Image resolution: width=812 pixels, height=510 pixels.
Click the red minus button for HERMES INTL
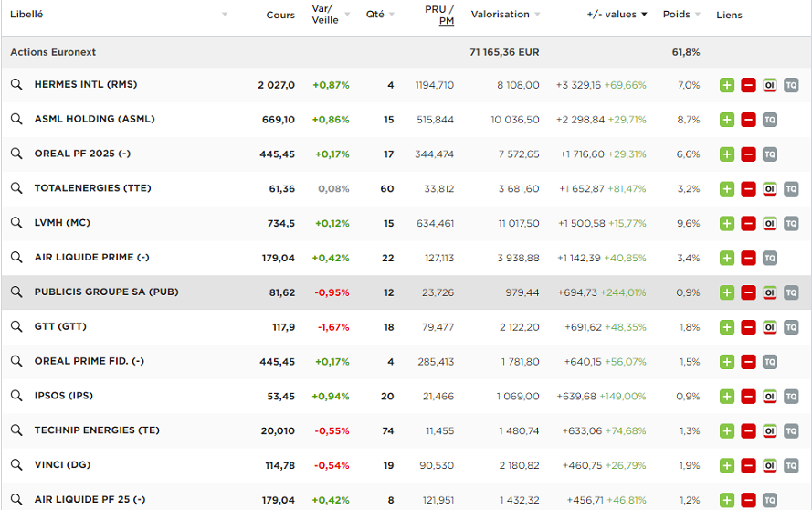(748, 85)
